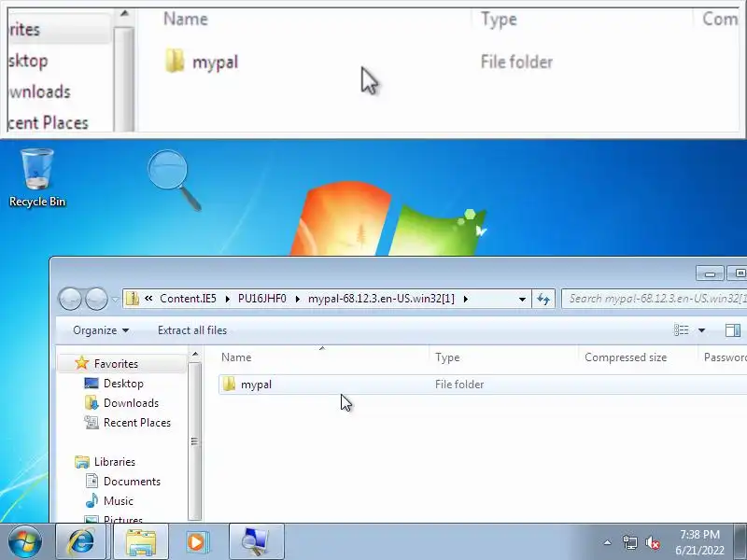Switch to the Magnifier taskbar button

(x=256, y=541)
